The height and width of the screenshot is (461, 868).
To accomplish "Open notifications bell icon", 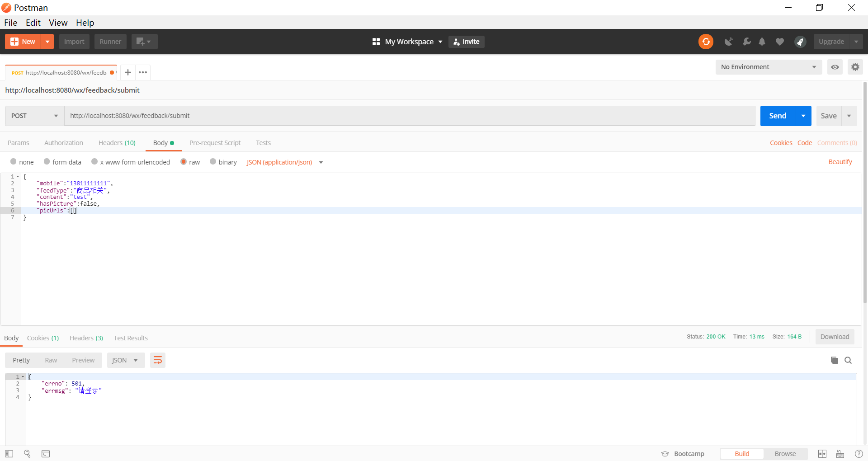I will (x=762, y=42).
